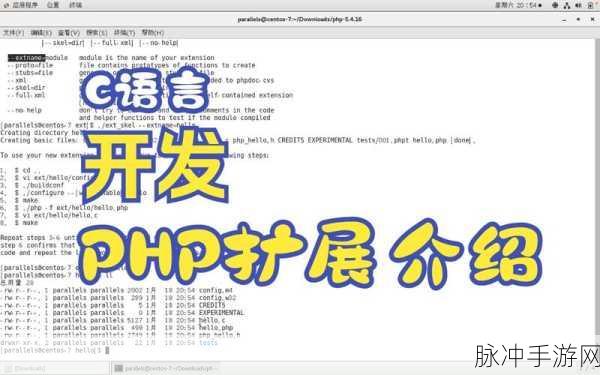Image resolution: width=600 pixels, height=375 pixels.
Task: Click php_hello.h in the Creating basic files line
Action: [253, 140]
